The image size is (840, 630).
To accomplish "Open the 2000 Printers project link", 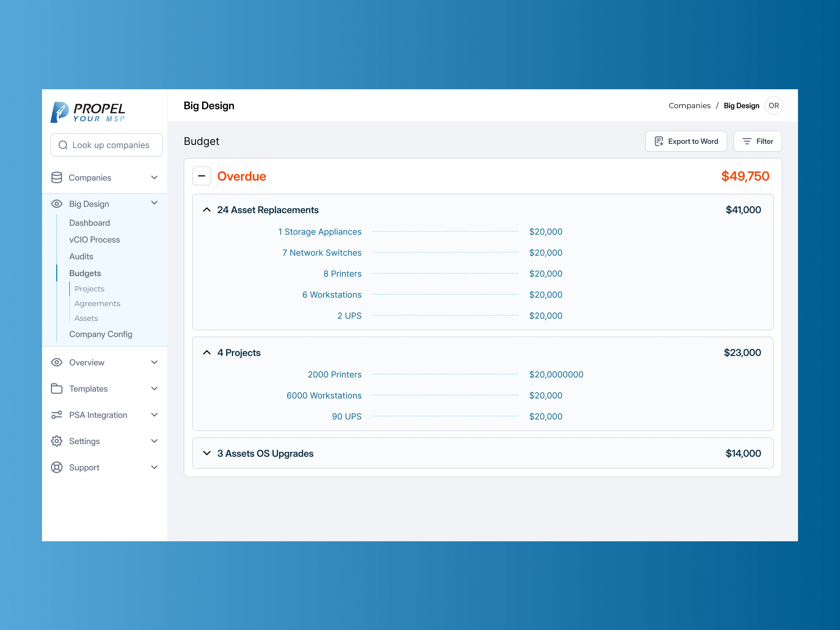I will click(335, 374).
